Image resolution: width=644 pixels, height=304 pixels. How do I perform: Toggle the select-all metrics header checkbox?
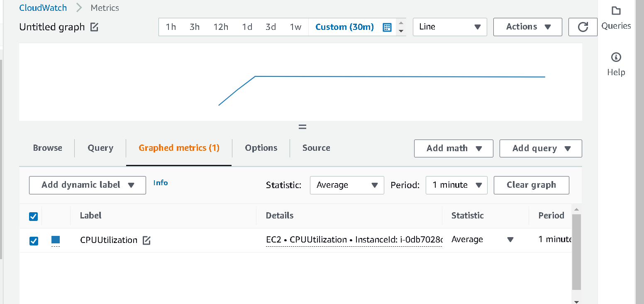(34, 216)
